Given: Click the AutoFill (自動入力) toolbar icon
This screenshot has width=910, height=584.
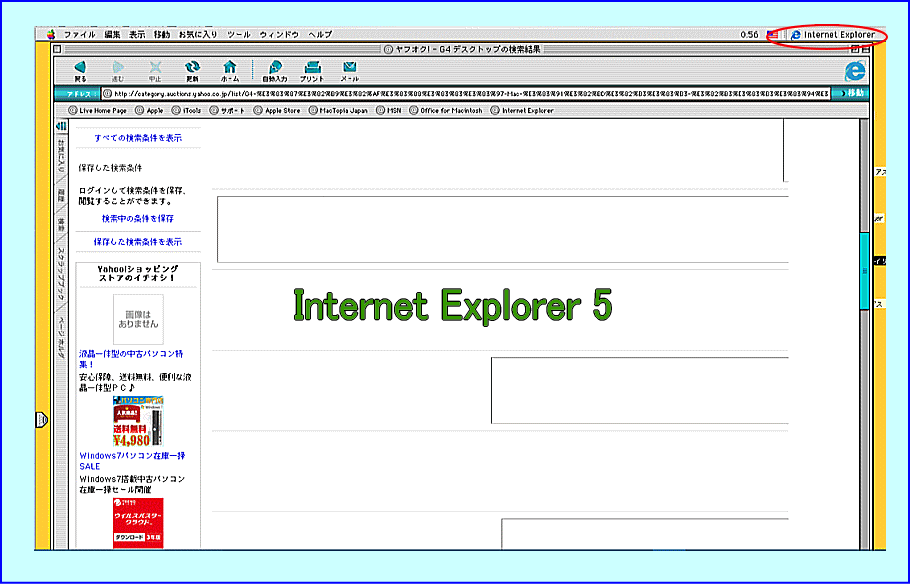Looking at the screenshot, I should point(274,67).
